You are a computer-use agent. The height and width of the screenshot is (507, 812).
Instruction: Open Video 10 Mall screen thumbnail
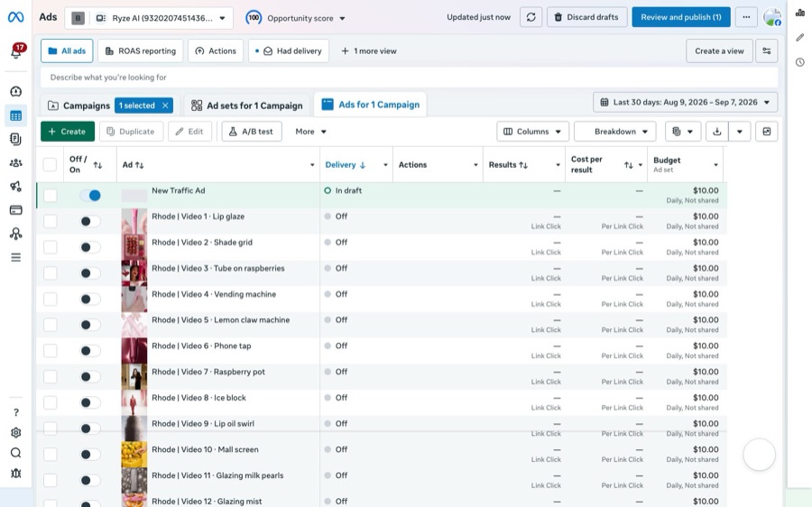coord(134,454)
